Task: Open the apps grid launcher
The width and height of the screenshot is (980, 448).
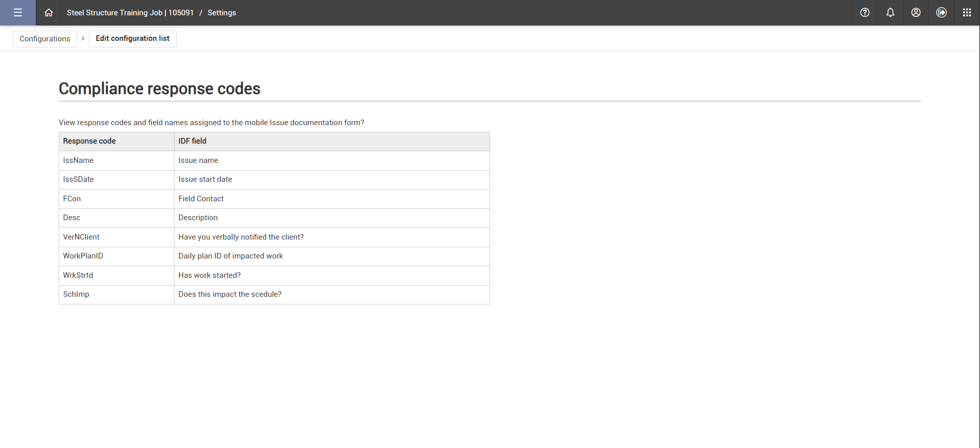Action: 967,13
